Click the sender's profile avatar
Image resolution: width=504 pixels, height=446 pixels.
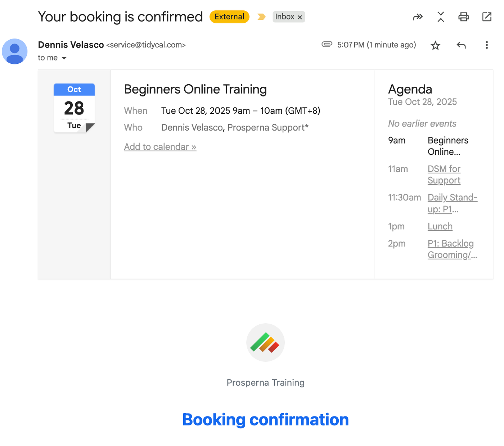15,51
